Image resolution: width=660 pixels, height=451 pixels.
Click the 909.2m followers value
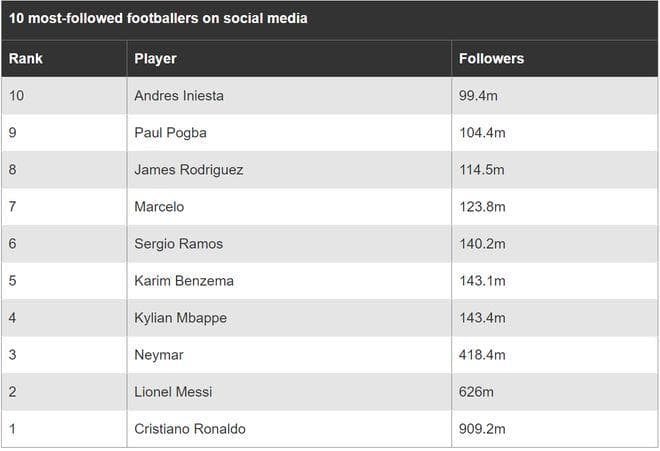click(x=482, y=429)
